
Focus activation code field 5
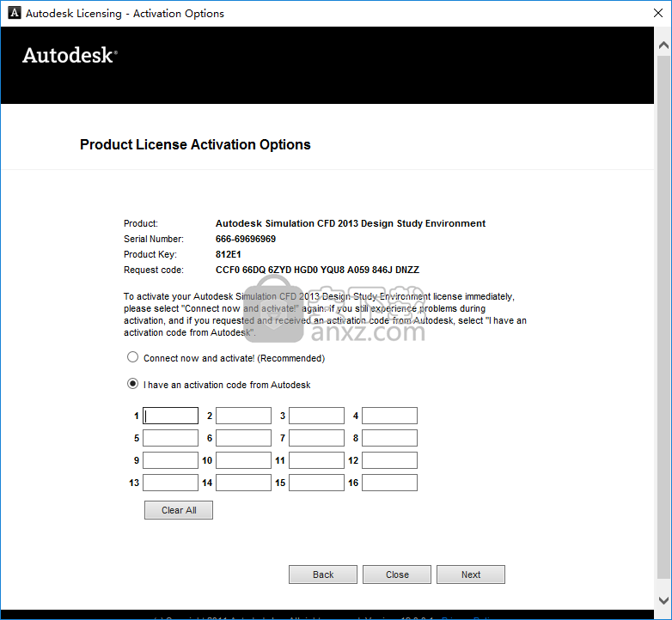click(170, 438)
